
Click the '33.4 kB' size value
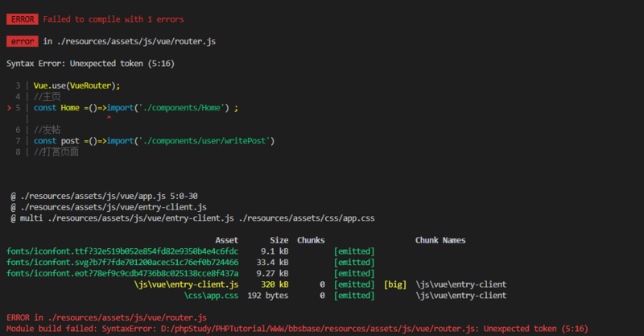[272, 263]
